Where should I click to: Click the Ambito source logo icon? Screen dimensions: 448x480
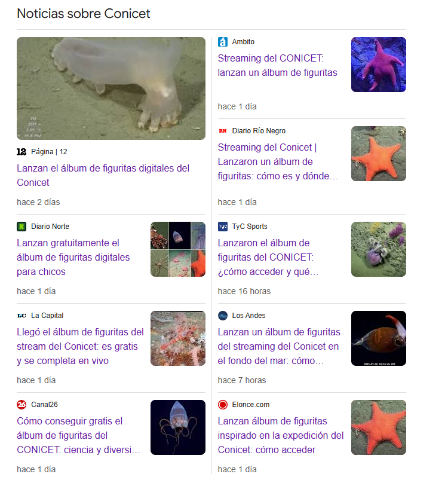(223, 42)
